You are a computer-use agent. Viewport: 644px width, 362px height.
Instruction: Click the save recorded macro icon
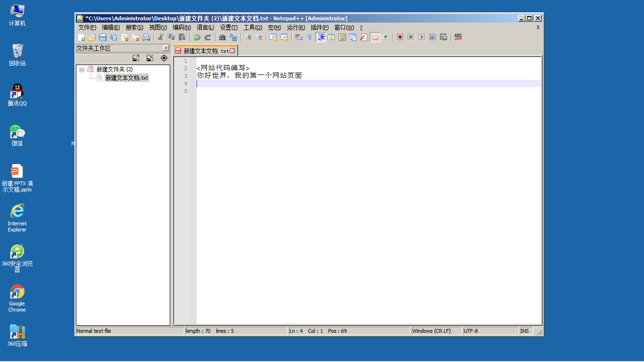click(444, 37)
